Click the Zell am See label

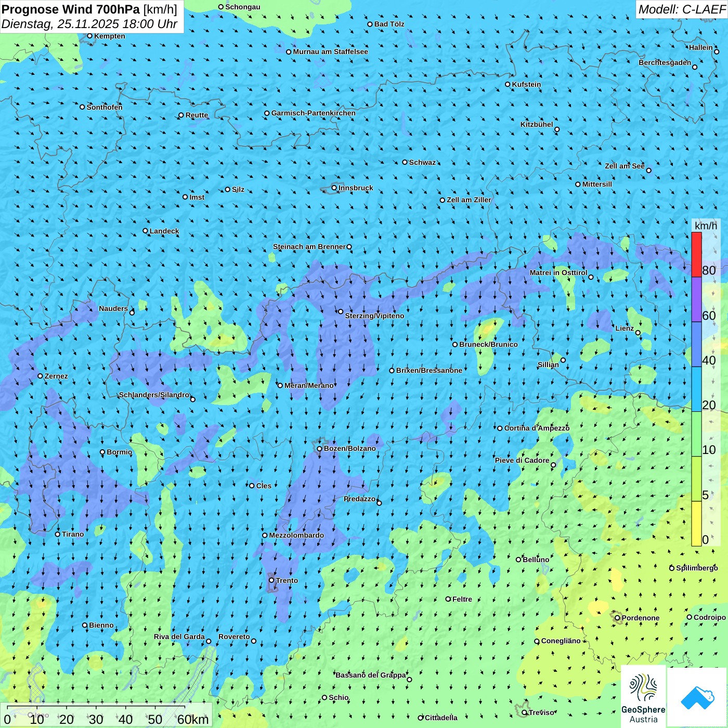[625, 166]
